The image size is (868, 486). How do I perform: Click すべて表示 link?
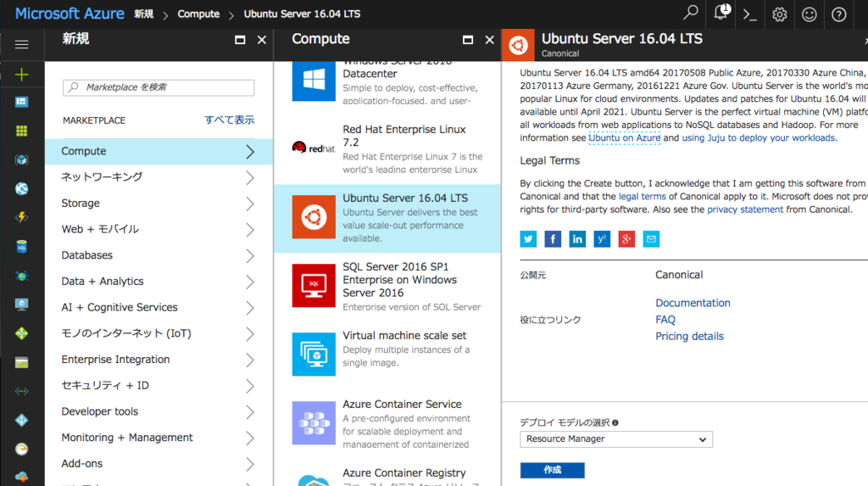point(229,120)
